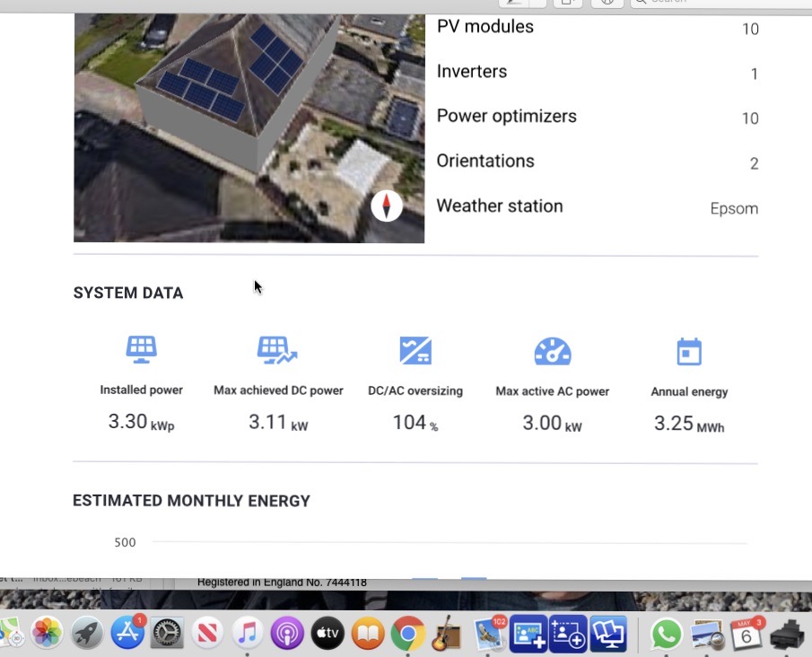
Task: Click the 3.25 MWh annual energy value
Action: [x=689, y=424]
